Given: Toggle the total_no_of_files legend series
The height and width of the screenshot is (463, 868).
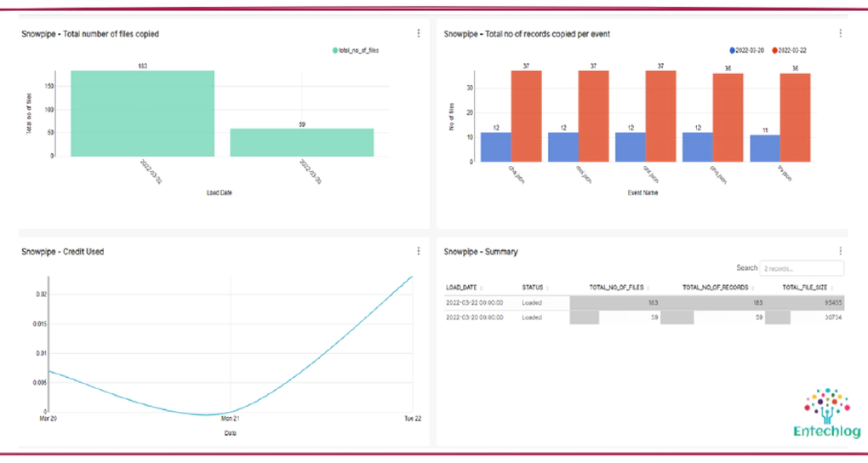Looking at the screenshot, I should 355,51.
